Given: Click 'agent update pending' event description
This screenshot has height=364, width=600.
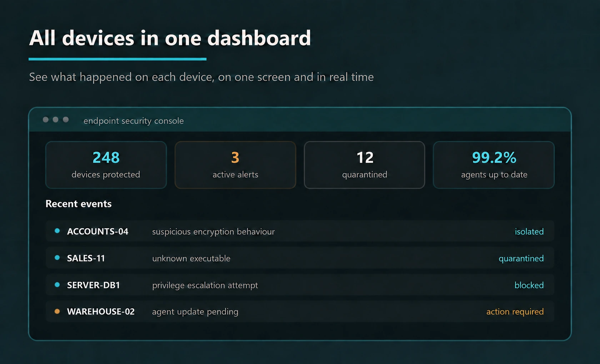Looking at the screenshot, I should click(x=195, y=312).
